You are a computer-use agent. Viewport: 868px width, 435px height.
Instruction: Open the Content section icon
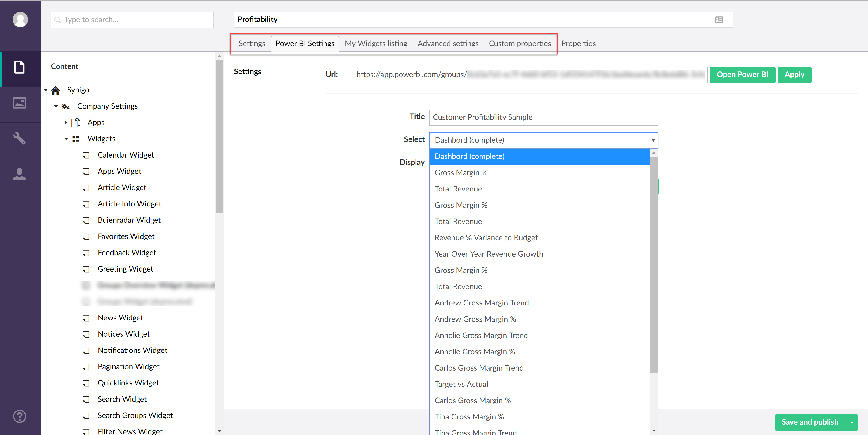click(19, 67)
